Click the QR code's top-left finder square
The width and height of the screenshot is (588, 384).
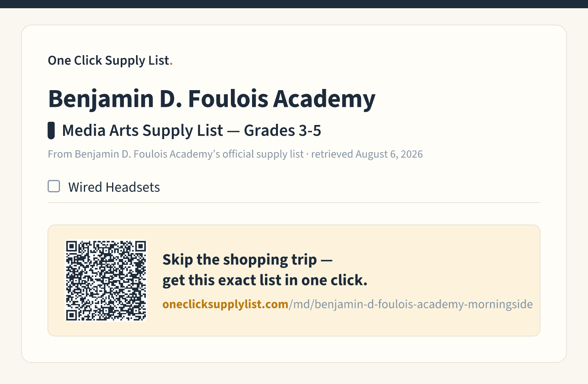[71, 246]
